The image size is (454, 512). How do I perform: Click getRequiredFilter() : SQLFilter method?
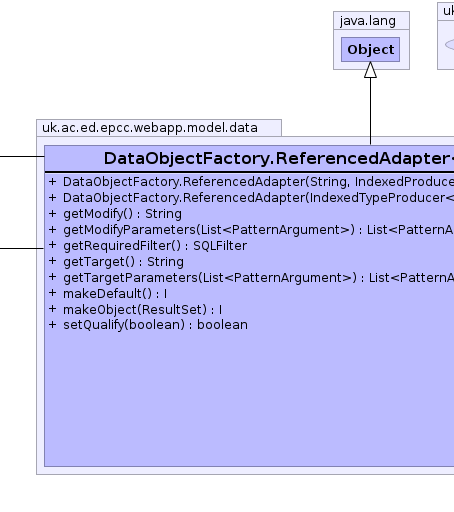tap(155, 246)
